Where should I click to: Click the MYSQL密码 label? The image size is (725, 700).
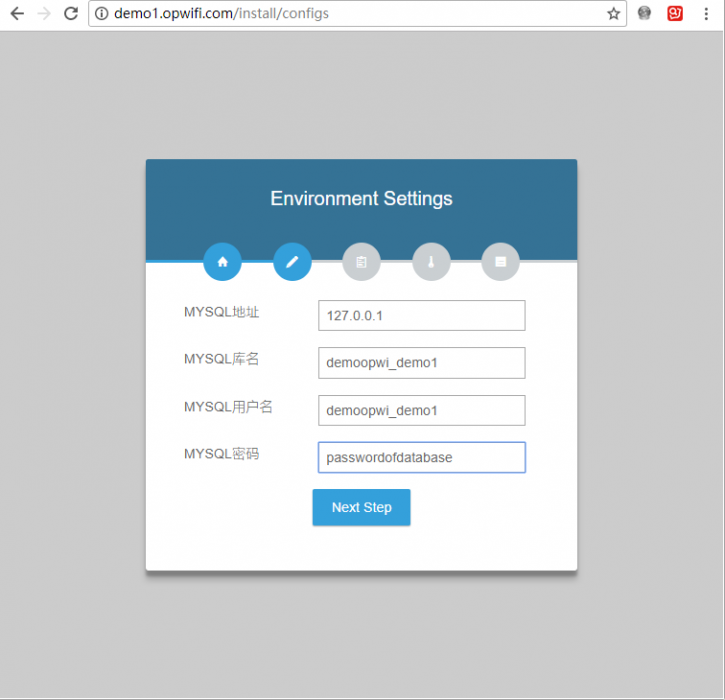pyautogui.click(x=221, y=454)
